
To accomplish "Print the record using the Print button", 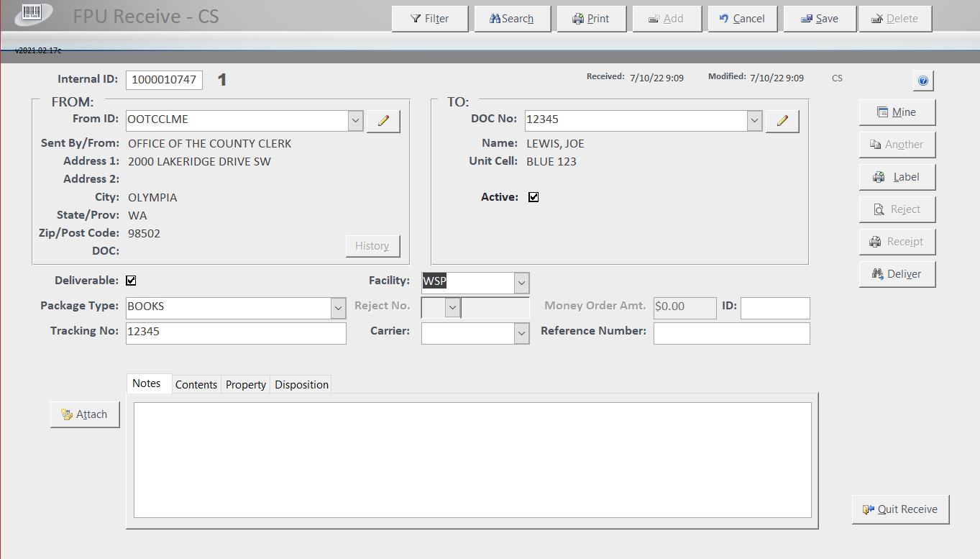I will tap(591, 19).
